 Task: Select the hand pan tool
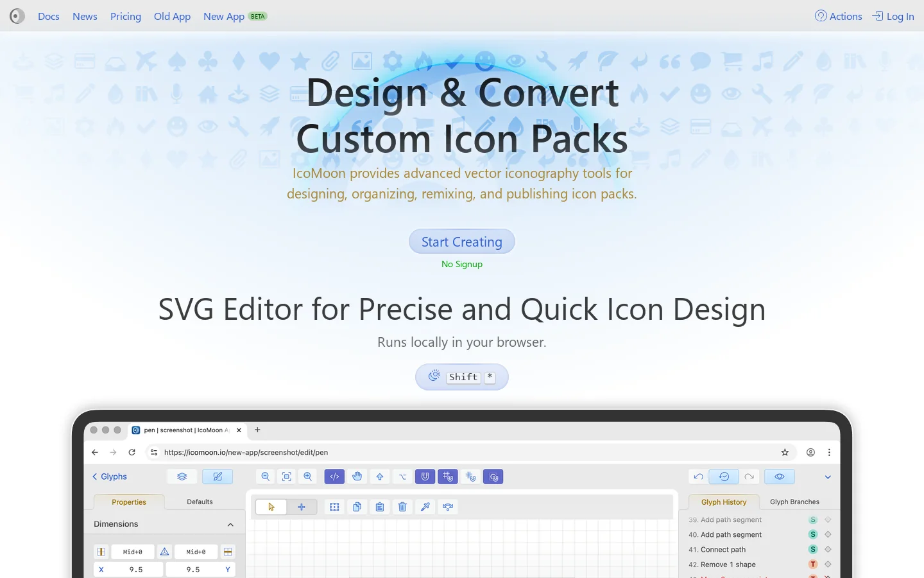[357, 477]
